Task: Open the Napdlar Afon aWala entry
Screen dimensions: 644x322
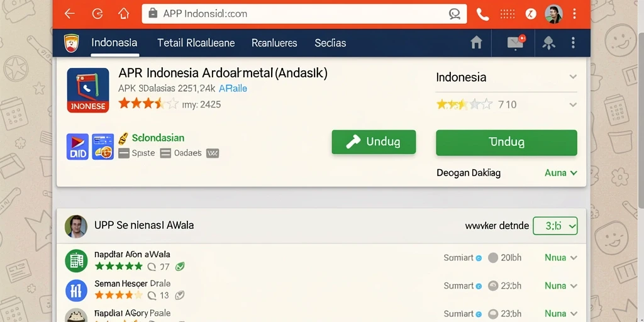Action: pyautogui.click(x=132, y=254)
